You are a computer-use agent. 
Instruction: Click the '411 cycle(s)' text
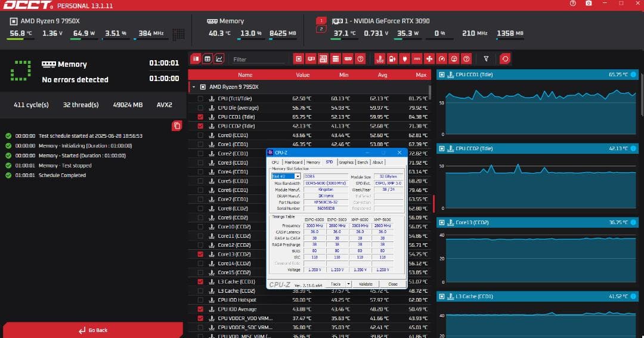pos(31,105)
